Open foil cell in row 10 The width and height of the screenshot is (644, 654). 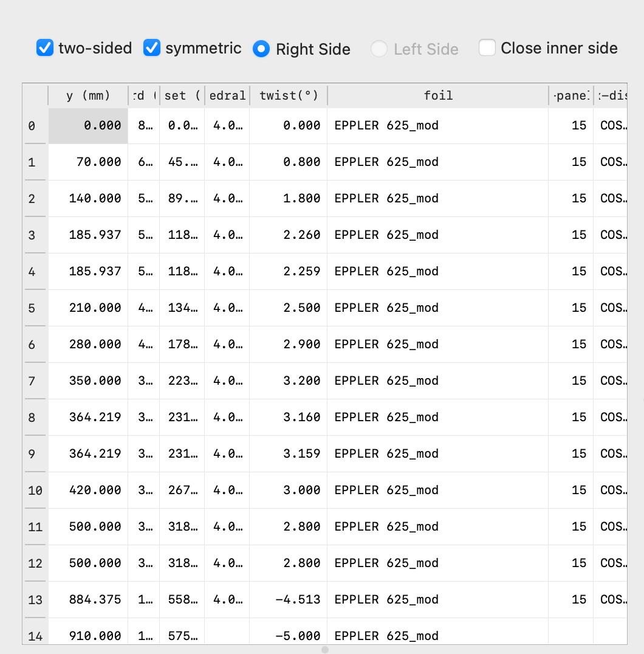pos(438,490)
